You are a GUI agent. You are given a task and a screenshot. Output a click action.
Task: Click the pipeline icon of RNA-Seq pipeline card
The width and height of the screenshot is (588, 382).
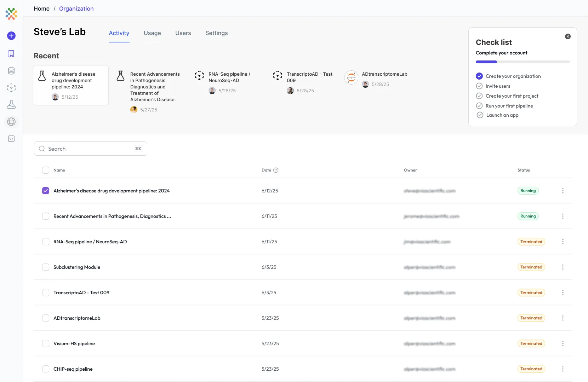click(199, 75)
